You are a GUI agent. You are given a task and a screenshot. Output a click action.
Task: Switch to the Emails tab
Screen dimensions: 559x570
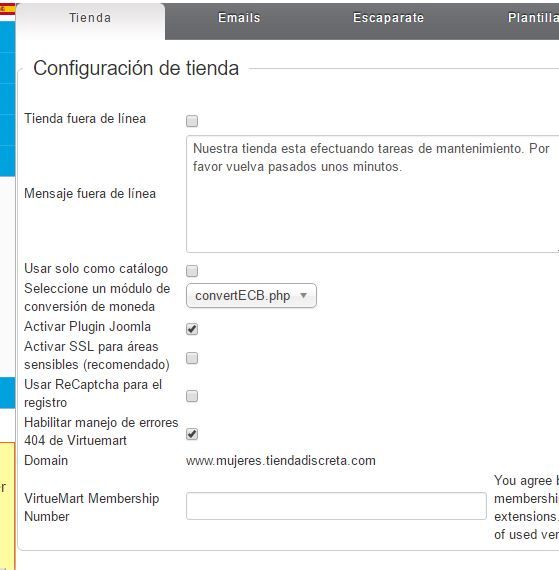[x=239, y=18]
